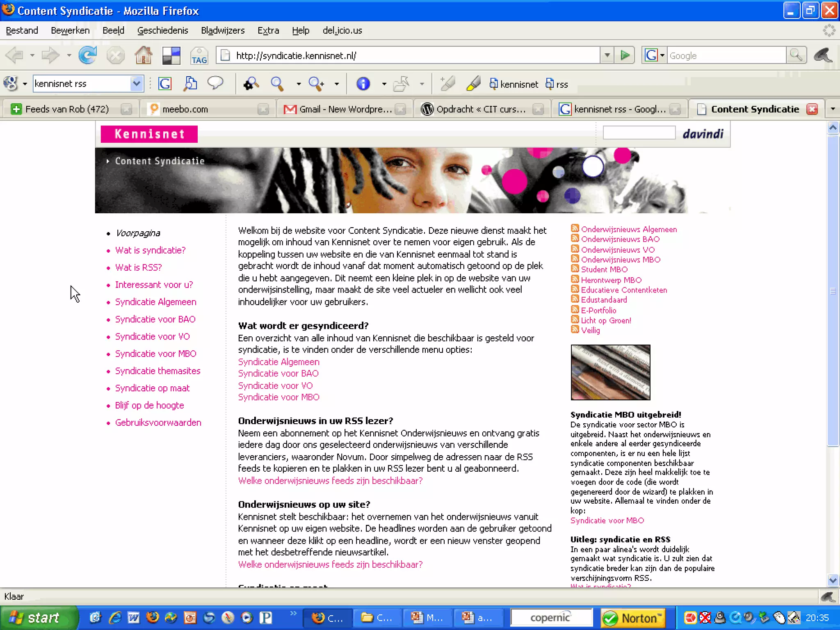The image size is (840, 630).
Task: Open the search engine selector dropdown arrow
Action: [x=662, y=55]
